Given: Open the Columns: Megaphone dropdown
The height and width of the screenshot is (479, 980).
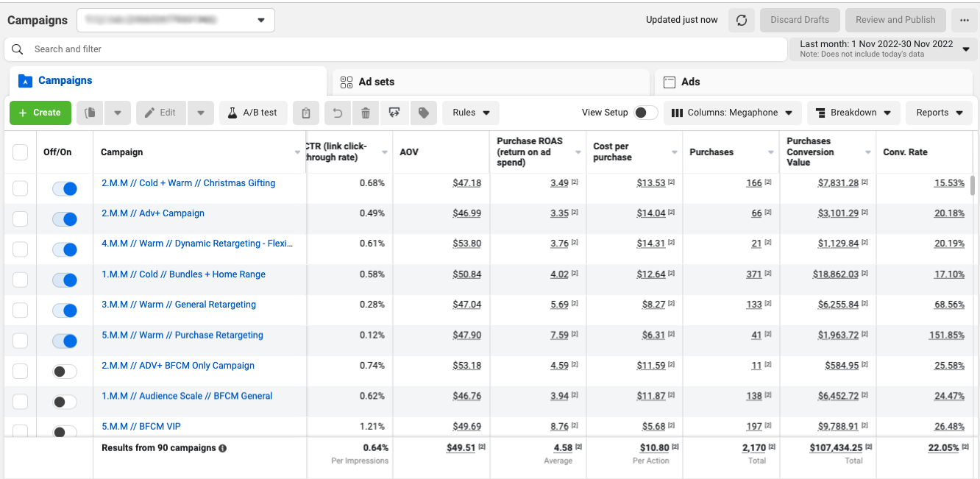Looking at the screenshot, I should pyautogui.click(x=733, y=113).
